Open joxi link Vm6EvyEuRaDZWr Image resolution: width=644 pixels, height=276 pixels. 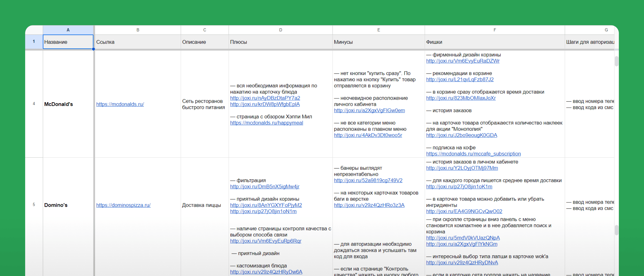463,61
